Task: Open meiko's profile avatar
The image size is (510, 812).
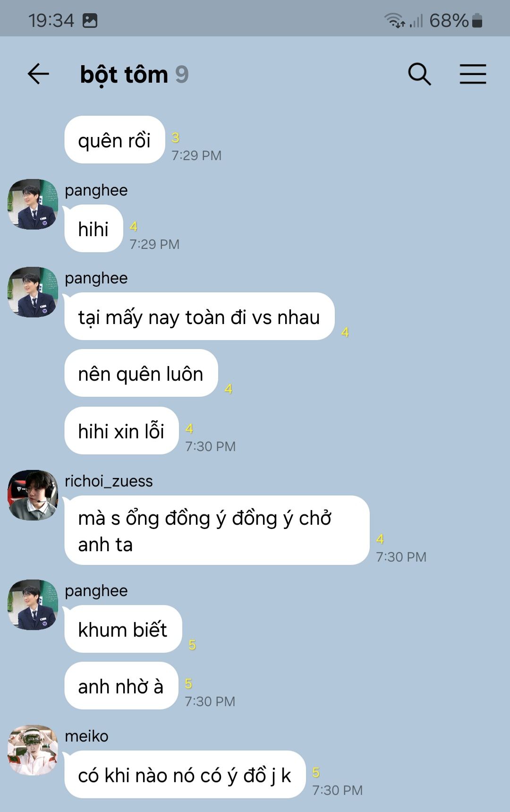Action: (x=33, y=750)
